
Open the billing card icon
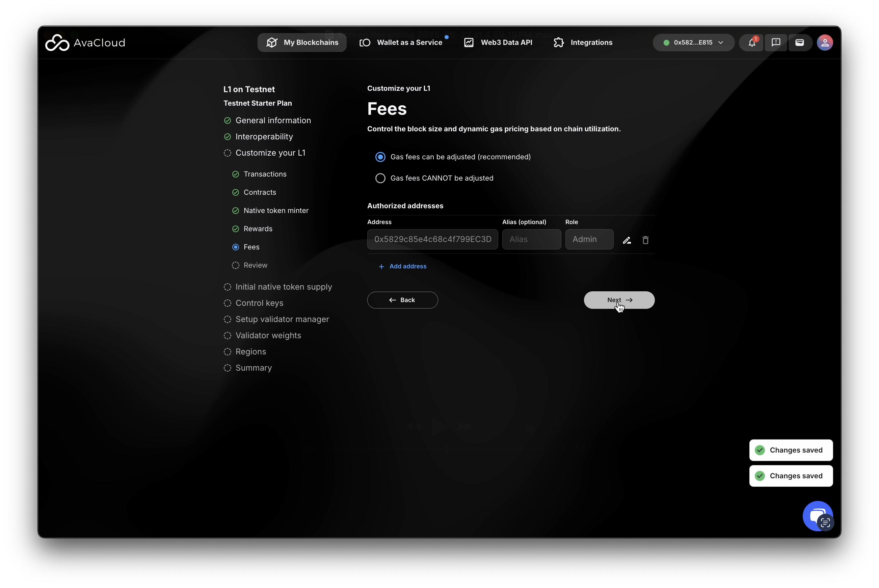pos(799,43)
